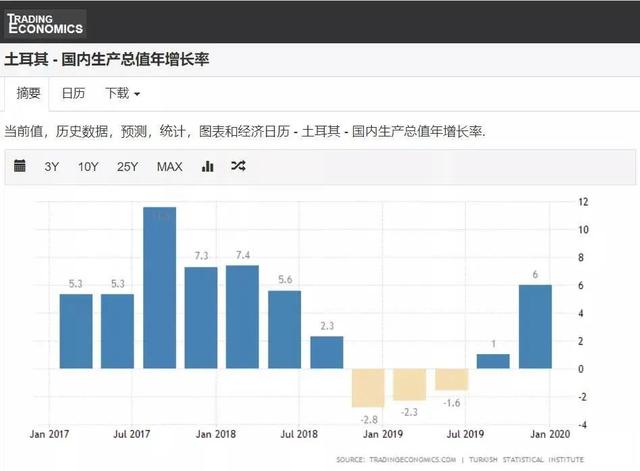
Task: Select the bar labeled 5.6
Action: pyautogui.click(x=284, y=329)
